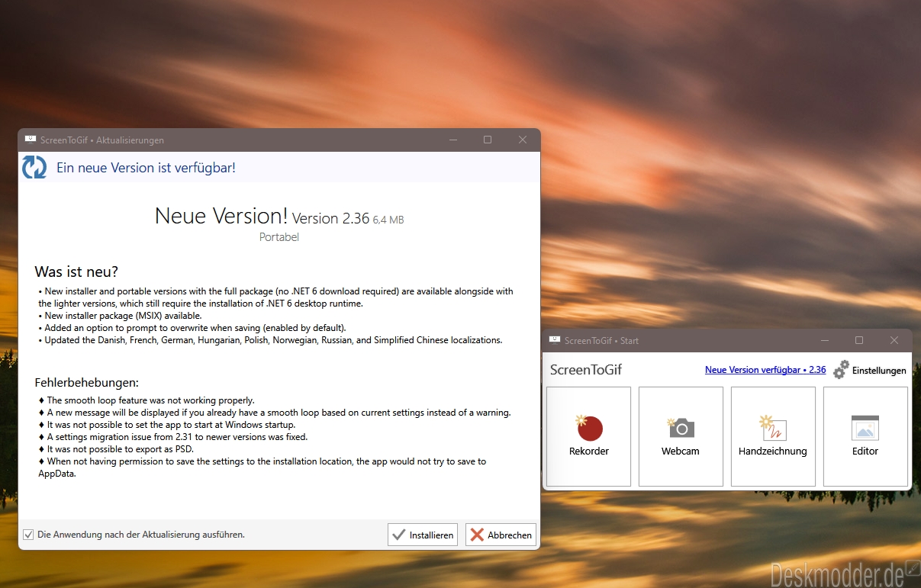
Task: Maximize the ScreenToGif Start window
Action: tap(859, 340)
